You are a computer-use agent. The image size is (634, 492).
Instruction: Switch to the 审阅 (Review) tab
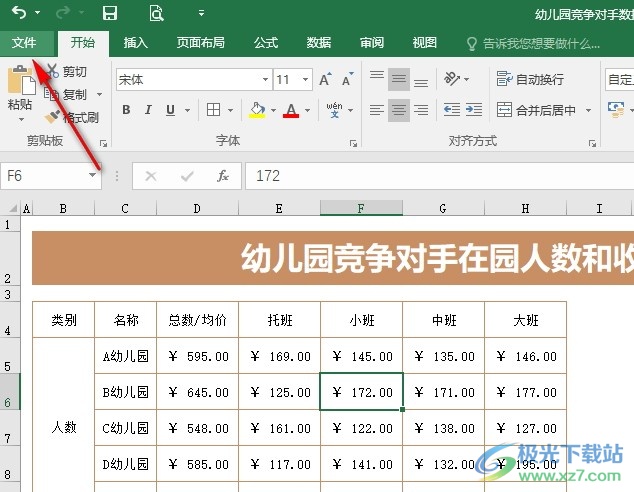pos(372,42)
